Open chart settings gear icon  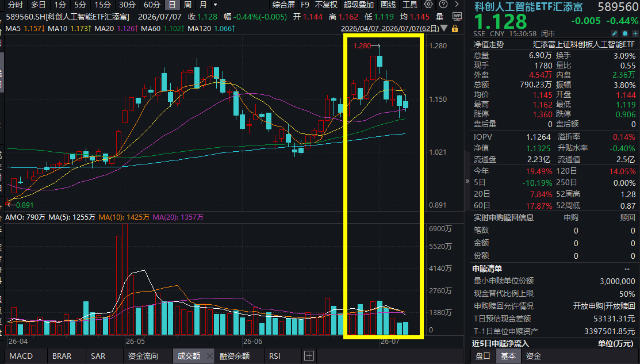click(x=428, y=5)
